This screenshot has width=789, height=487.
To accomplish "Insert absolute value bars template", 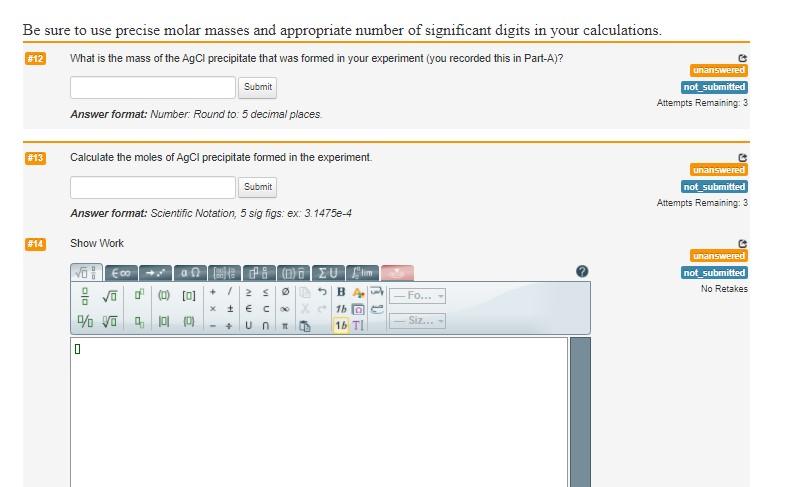I will [164, 321].
